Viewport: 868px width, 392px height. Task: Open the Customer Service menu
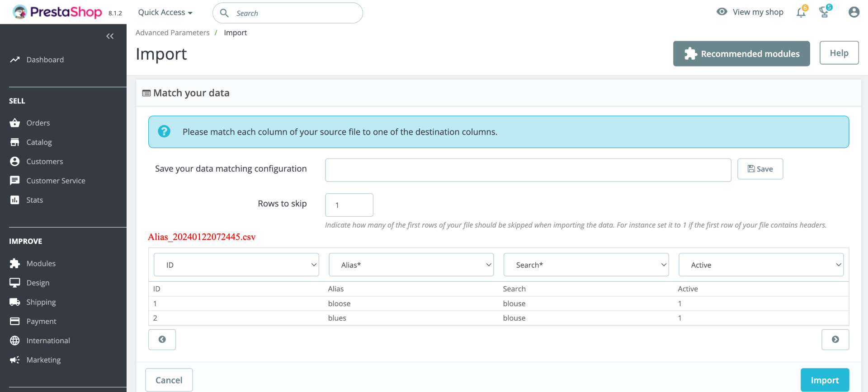pyautogui.click(x=56, y=181)
